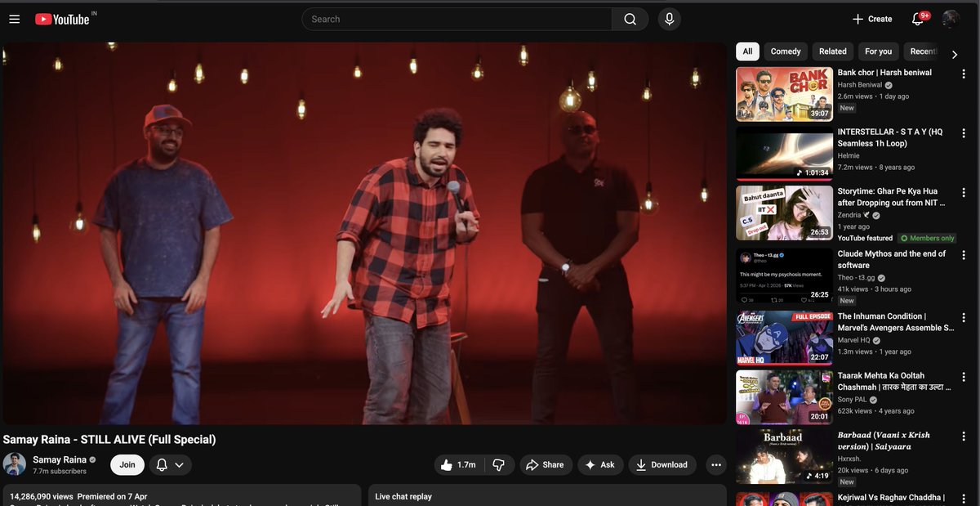The image size is (980, 506).
Task: Open The Inhuman Condition thumbnail
Action: [785, 338]
